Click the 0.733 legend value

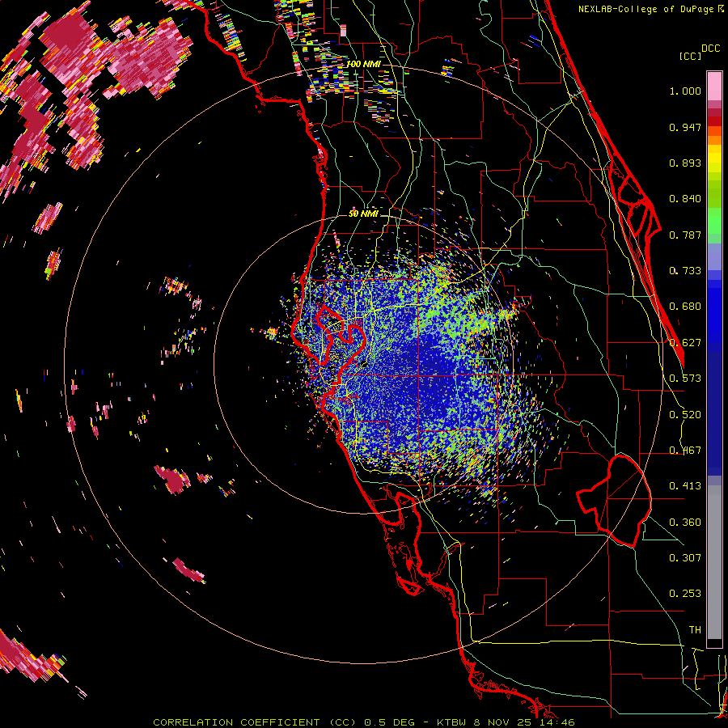(x=685, y=271)
